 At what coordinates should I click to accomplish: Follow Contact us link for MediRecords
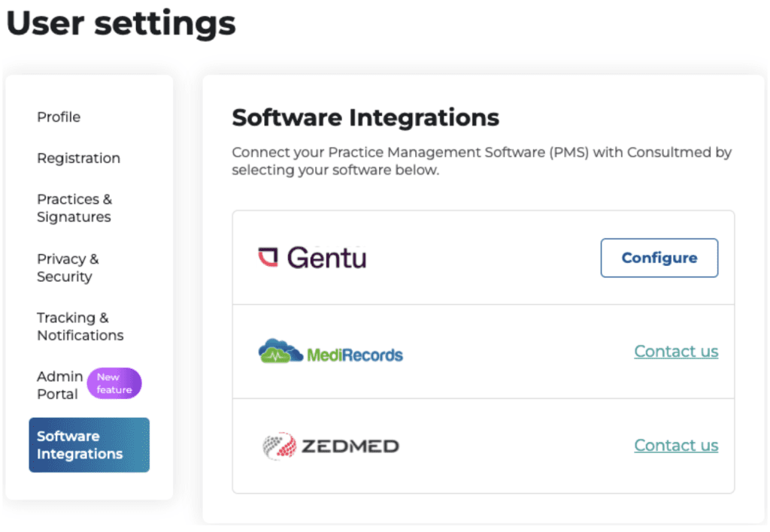click(x=676, y=351)
